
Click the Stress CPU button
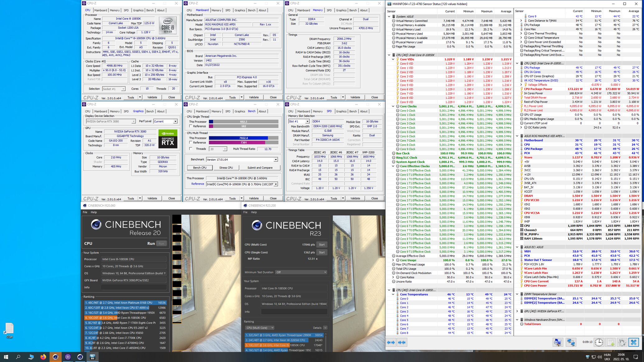[226, 168]
